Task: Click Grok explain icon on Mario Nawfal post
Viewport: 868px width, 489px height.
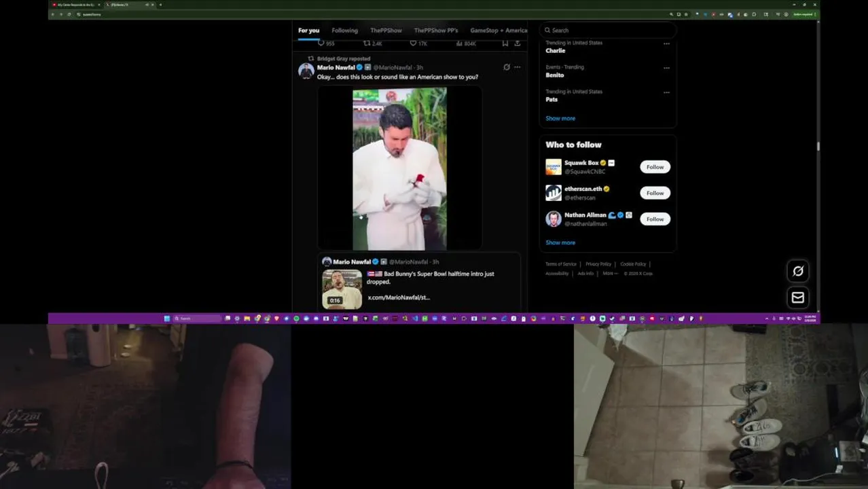Action: pyautogui.click(x=507, y=67)
